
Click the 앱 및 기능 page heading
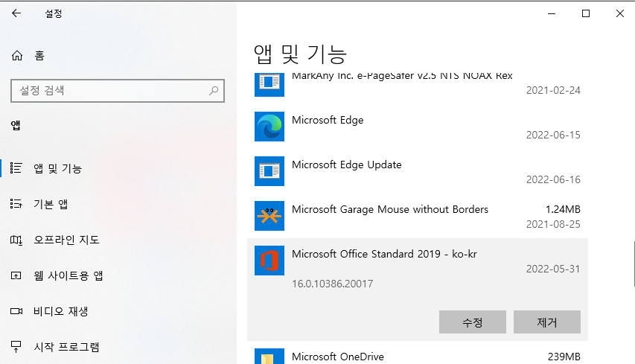(x=300, y=54)
